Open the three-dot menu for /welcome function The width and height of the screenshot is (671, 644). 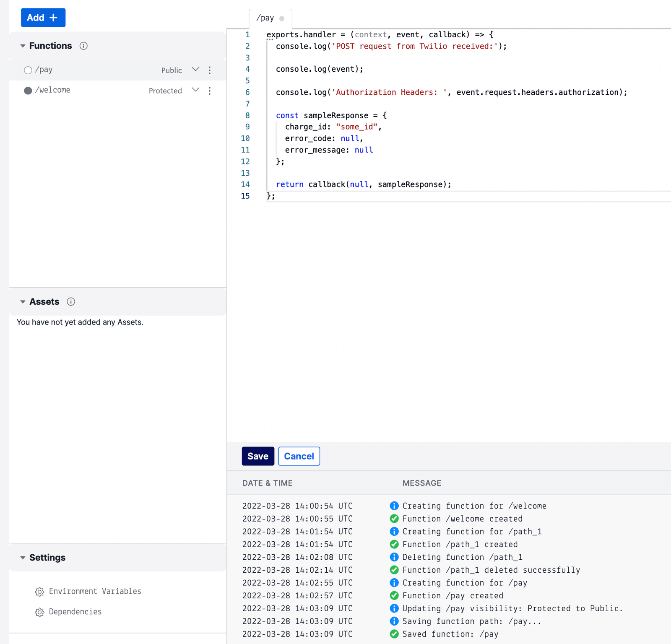[209, 91]
